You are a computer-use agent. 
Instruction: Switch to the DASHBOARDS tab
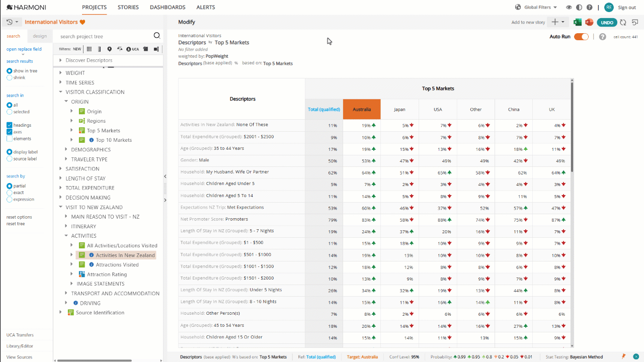[x=168, y=7]
